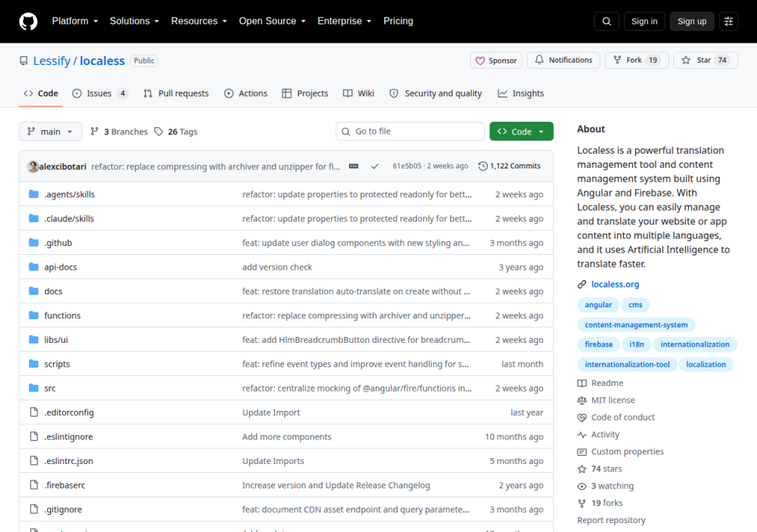Image resolution: width=757 pixels, height=532 pixels.
Task: Click alexcibotari's avatar thumbnail
Action: (33, 166)
